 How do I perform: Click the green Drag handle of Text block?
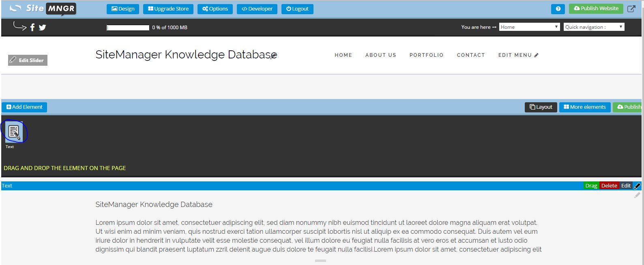tap(591, 186)
